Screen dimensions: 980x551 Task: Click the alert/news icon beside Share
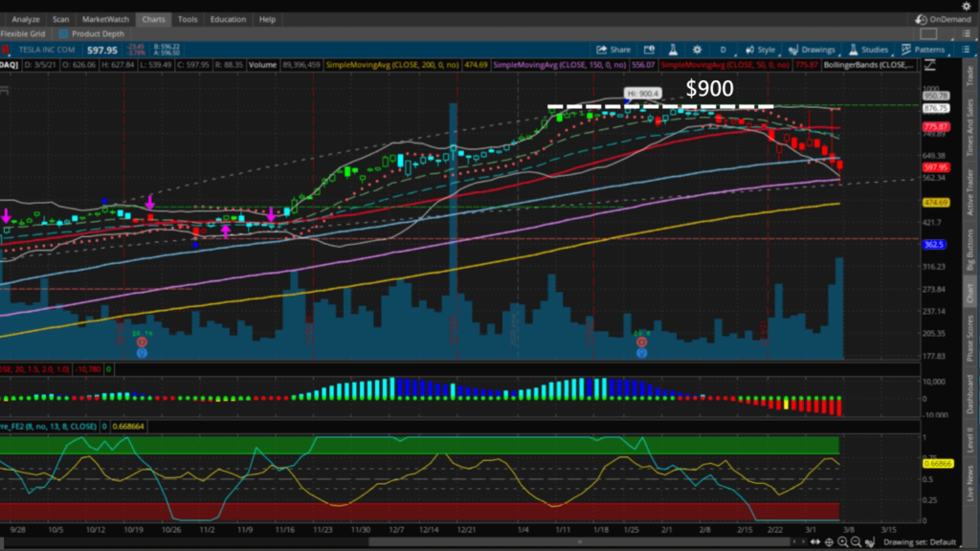point(650,50)
